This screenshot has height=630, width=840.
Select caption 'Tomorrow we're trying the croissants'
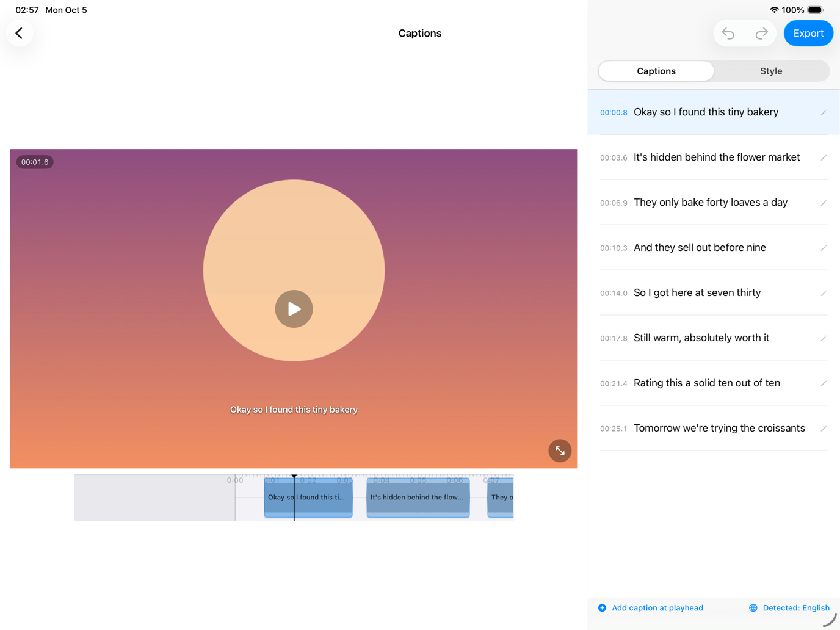click(714, 429)
